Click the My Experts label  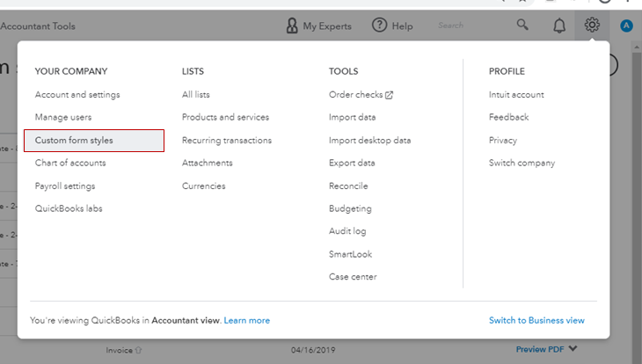click(327, 26)
